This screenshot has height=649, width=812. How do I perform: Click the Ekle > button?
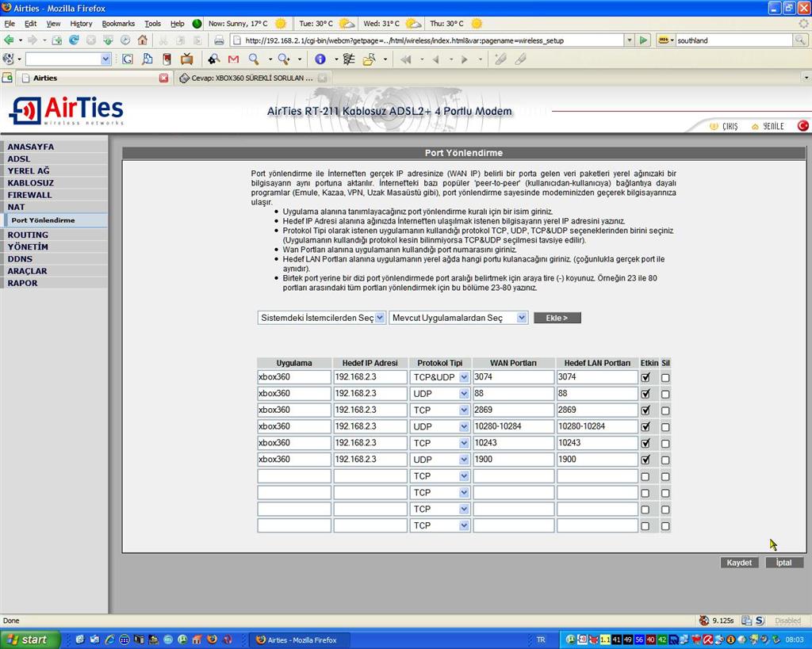pyautogui.click(x=557, y=318)
